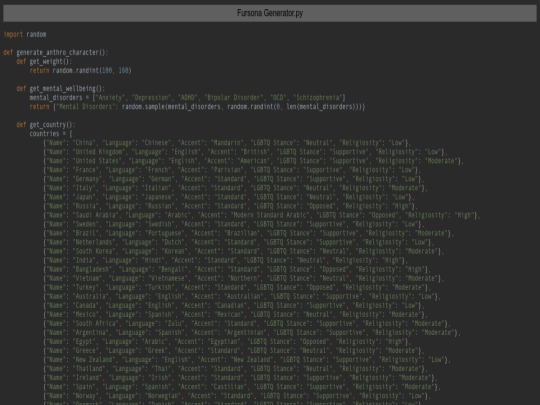Click the Germany entry row
540x405 pixels.
[x=233, y=179]
